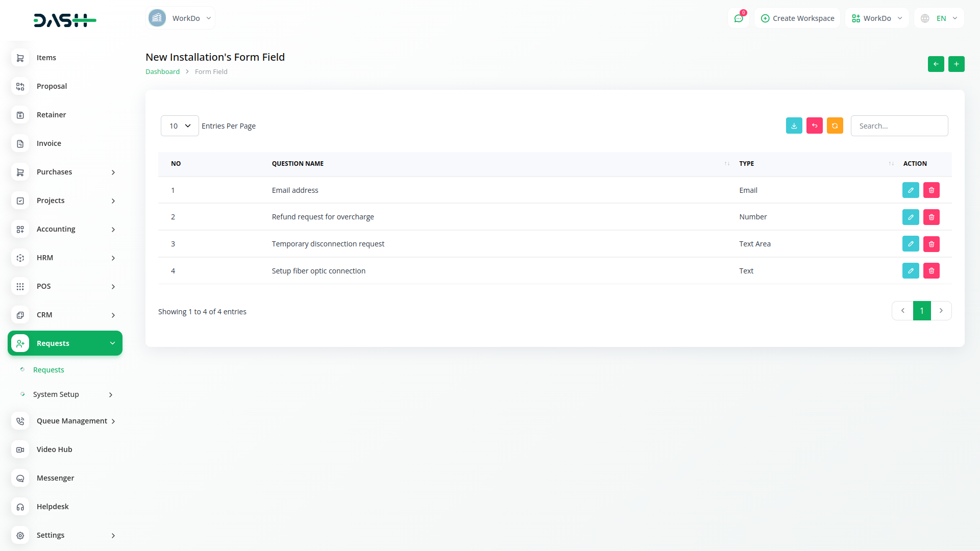The height and width of the screenshot is (551, 980).
Task: Click the green back arrow button
Action: point(936,64)
